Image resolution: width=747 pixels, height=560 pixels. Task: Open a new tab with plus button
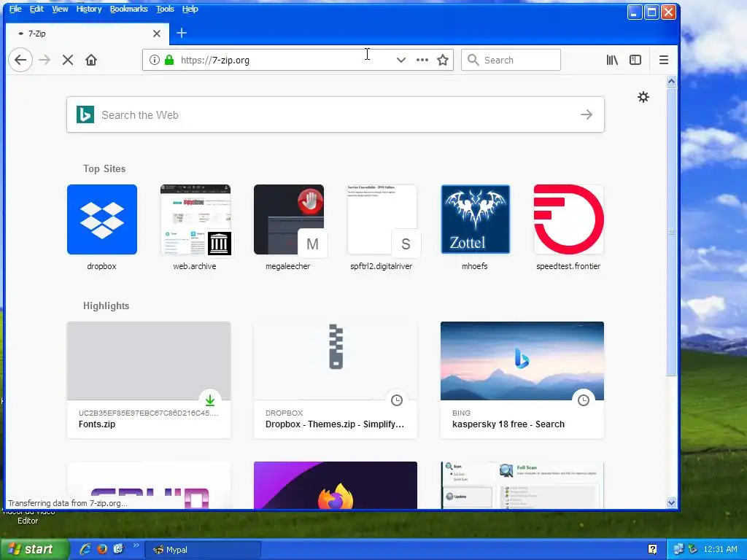[182, 33]
